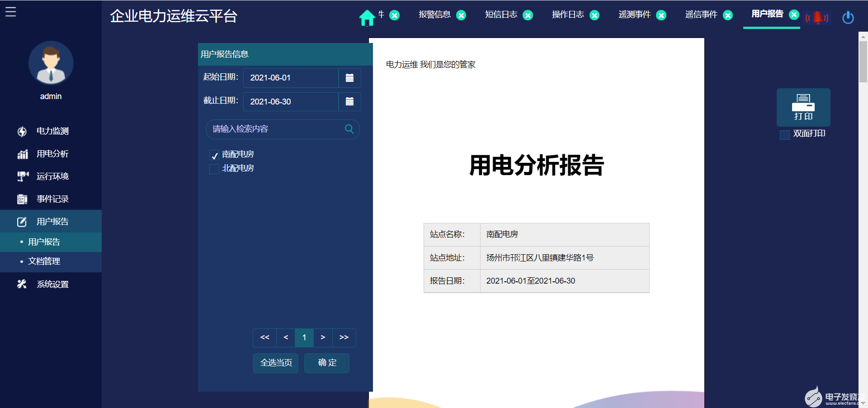
Task: Switch to the 操作日志 tab
Action: coord(568,15)
